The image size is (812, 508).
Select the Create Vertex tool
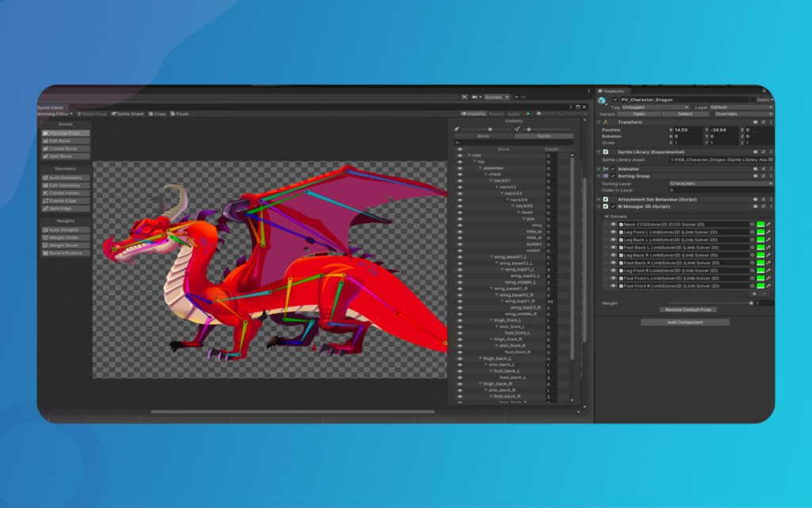coord(66,193)
